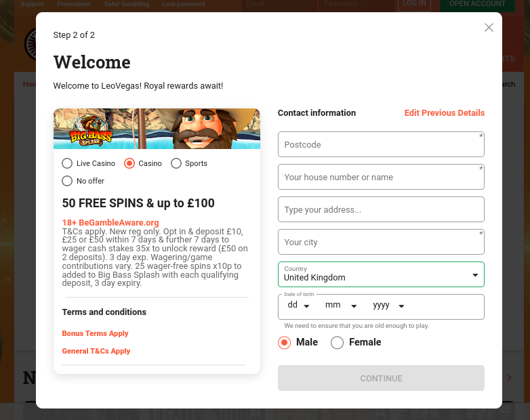Expand the month of birth dropdown
The image size is (530, 420).
(341, 306)
